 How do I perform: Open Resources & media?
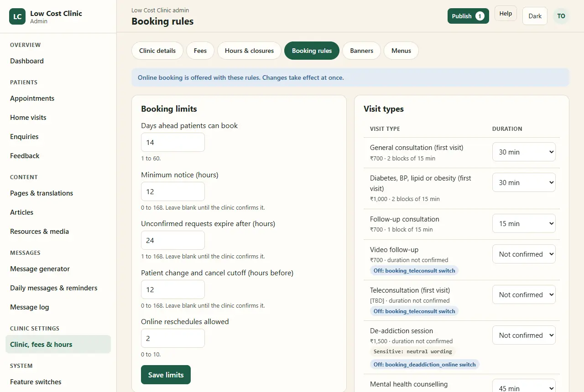click(x=58, y=232)
